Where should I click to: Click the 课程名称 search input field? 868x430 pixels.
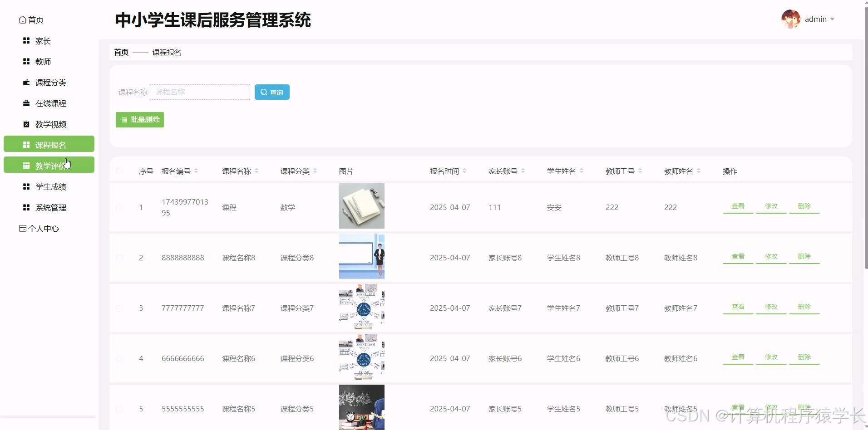(200, 92)
